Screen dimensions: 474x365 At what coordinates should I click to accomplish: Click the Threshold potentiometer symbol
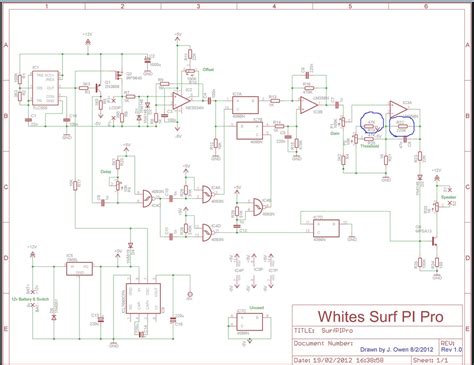pos(356,139)
